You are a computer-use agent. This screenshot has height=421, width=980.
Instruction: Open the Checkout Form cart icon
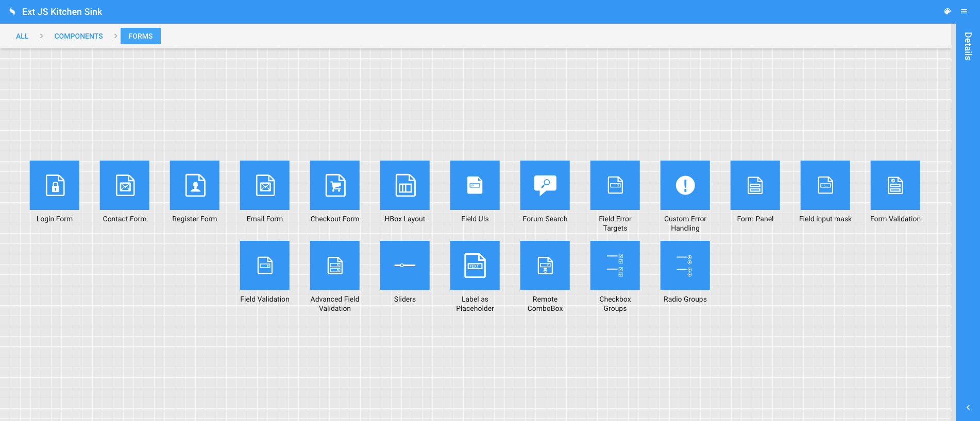(x=335, y=185)
